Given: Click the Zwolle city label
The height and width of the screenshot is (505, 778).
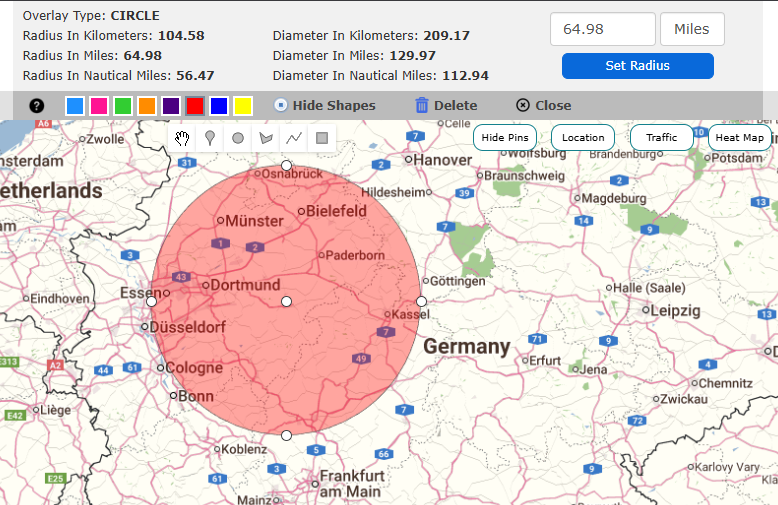Looking at the screenshot, I should click(105, 139).
